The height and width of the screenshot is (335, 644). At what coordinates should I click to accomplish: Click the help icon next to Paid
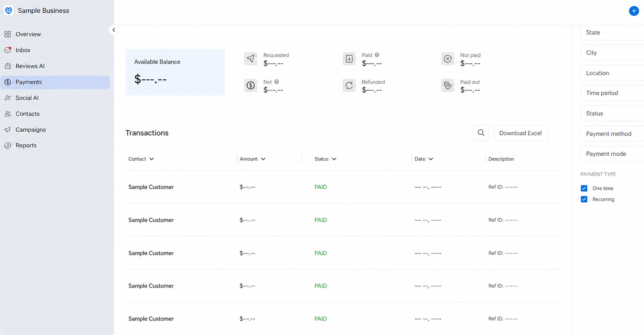pos(377,55)
